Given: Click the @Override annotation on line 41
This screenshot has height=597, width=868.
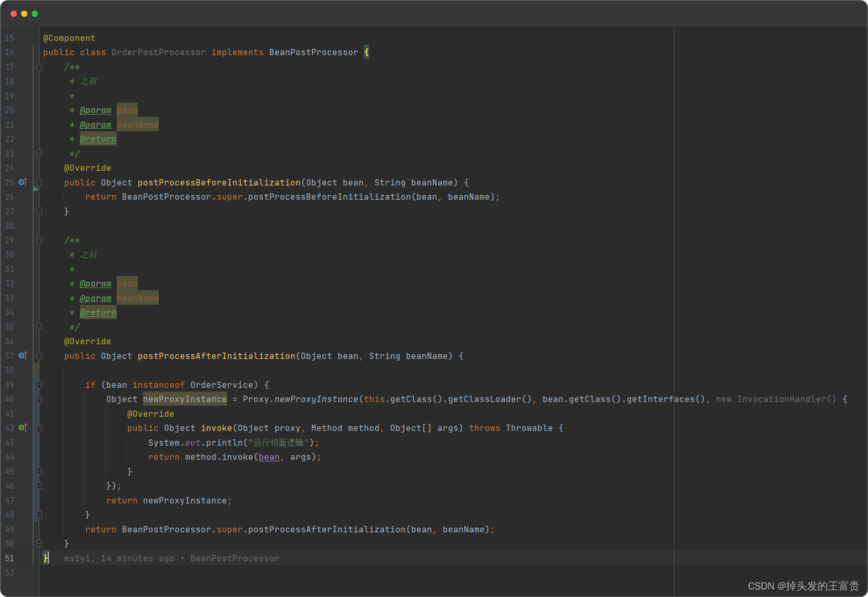Looking at the screenshot, I should click(x=151, y=414).
